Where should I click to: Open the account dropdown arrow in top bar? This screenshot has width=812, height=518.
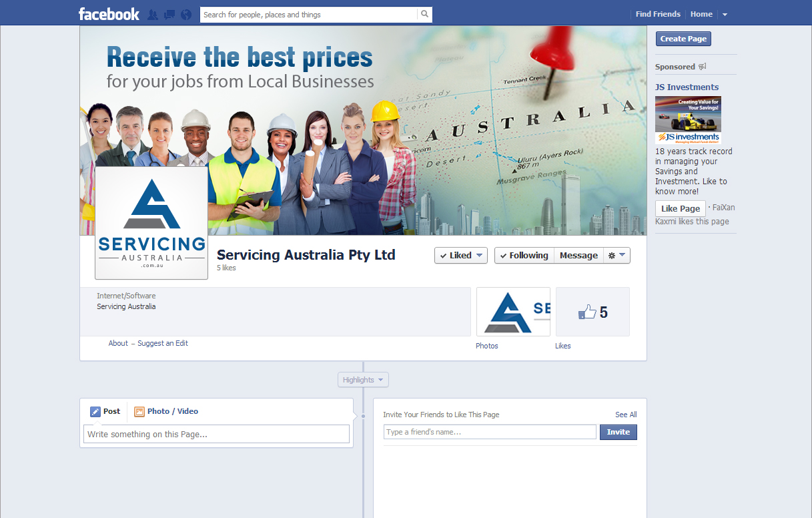725,15
